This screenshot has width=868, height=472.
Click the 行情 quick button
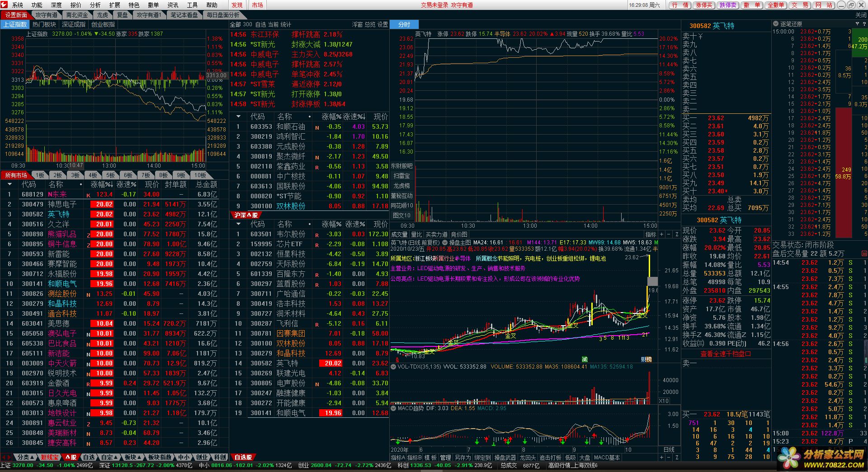680,5
